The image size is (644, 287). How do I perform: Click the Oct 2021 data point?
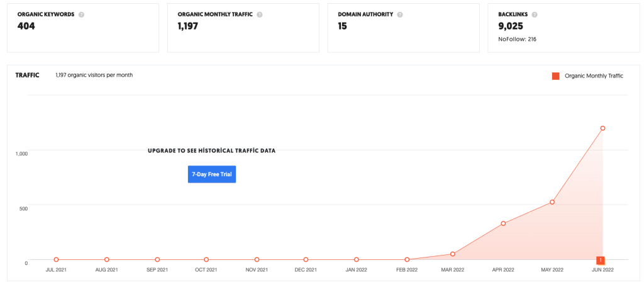[206, 259]
